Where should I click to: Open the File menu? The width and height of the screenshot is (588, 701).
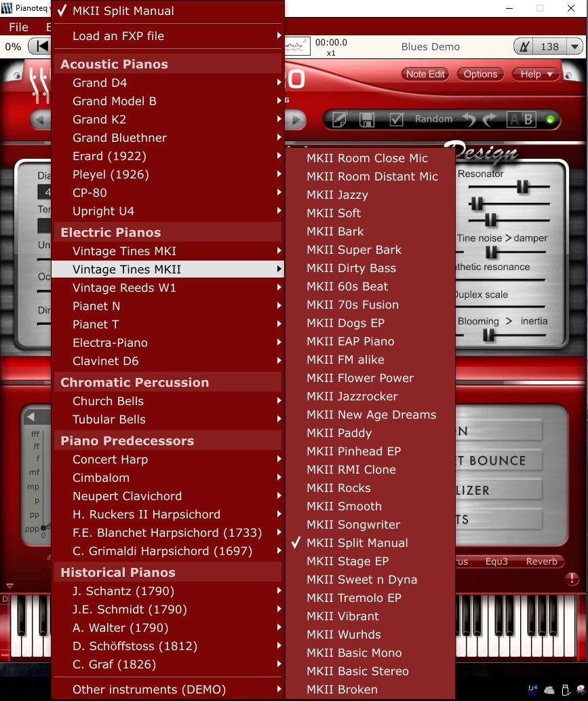(x=19, y=27)
